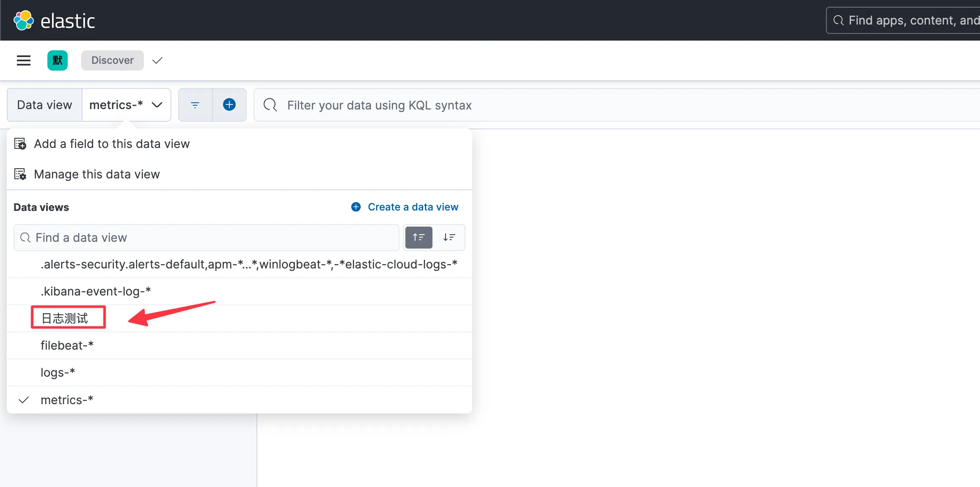Select the checked metrics-* data view

coord(67,400)
